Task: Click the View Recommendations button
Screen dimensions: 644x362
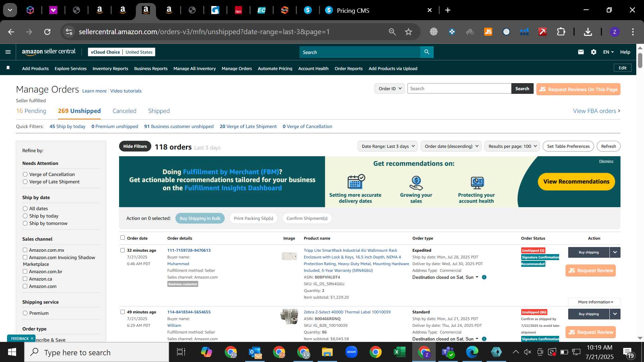Action: pos(577,181)
